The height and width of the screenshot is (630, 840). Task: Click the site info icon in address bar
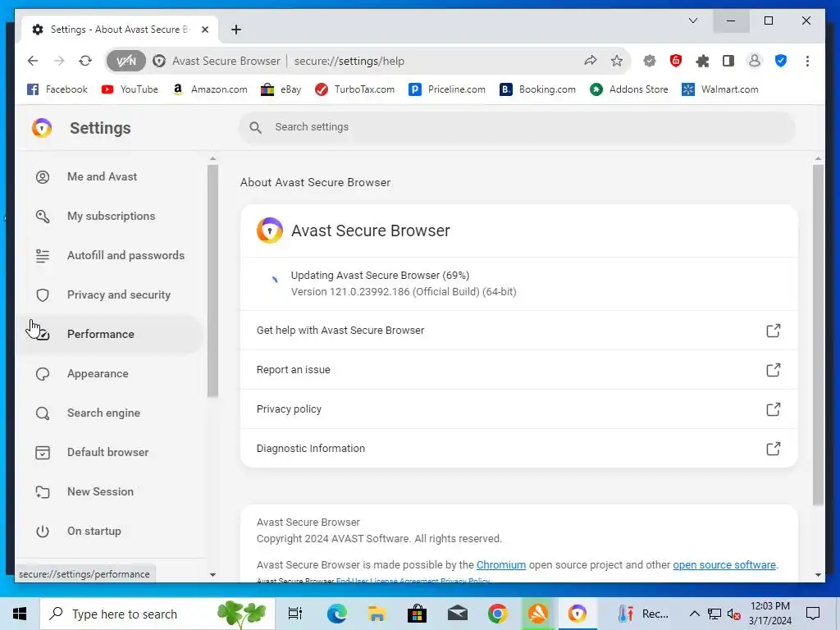point(159,61)
